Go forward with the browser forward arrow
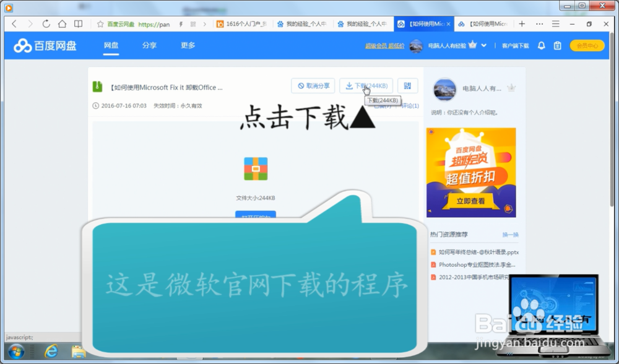Image resolution: width=619 pixels, height=364 pixels. 30,24
